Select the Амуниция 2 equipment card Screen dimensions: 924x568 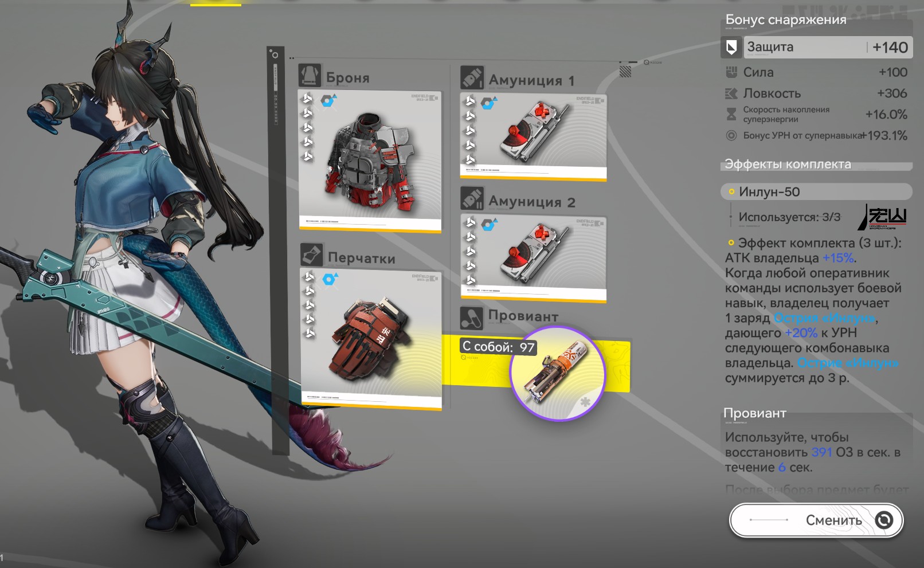coord(534,258)
